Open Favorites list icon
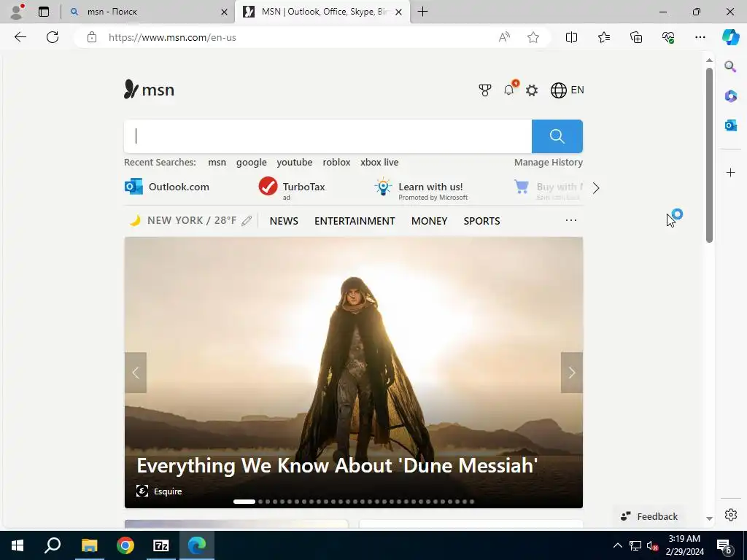The width and height of the screenshot is (747, 560). click(x=603, y=37)
